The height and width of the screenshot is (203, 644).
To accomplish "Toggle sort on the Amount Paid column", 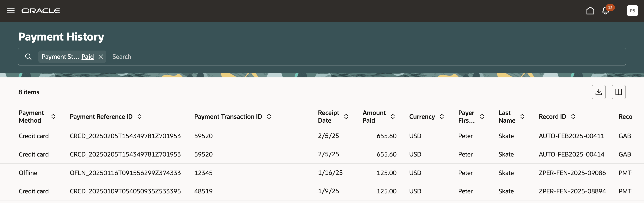I will [393, 116].
